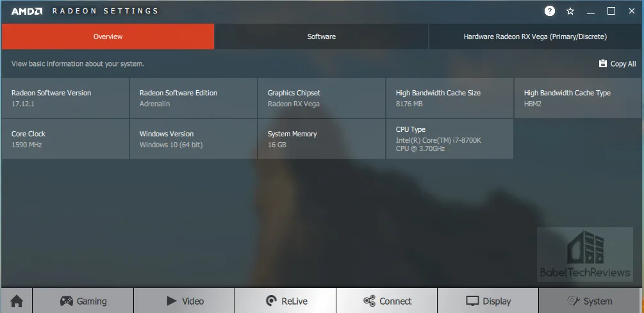The width and height of the screenshot is (644, 313).
Task: Select the Core Clock tile
Action: click(65, 139)
